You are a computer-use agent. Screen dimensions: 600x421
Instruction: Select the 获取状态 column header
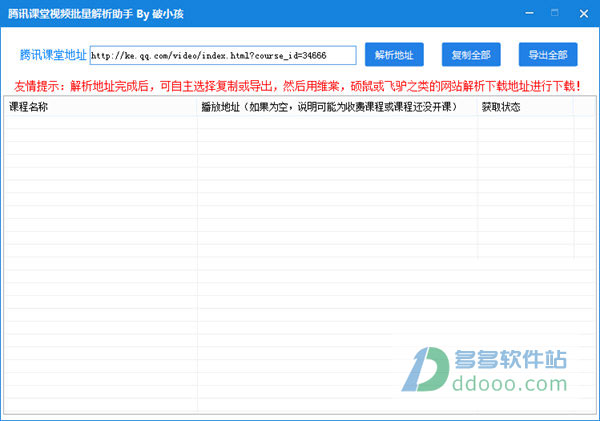click(525, 107)
